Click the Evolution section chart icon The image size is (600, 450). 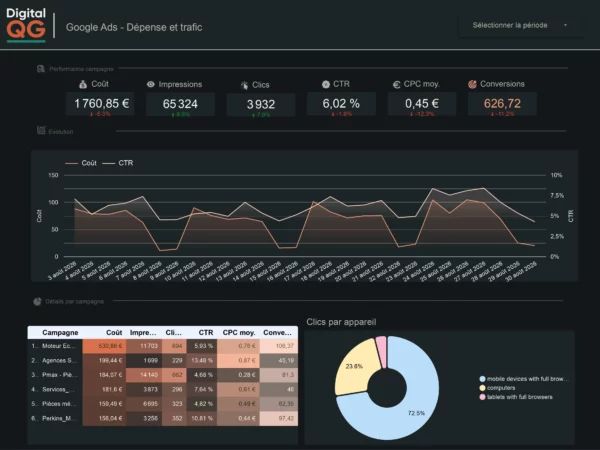[x=41, y=130]
